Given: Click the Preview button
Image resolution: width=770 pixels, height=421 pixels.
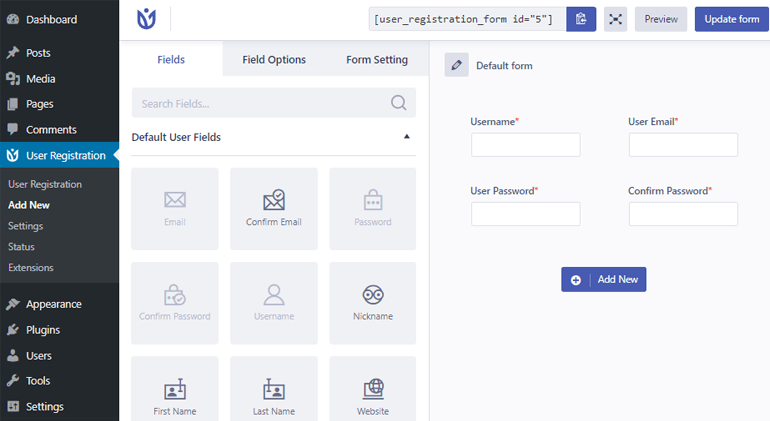Looking at the screenshot, I should coord(661,19).
